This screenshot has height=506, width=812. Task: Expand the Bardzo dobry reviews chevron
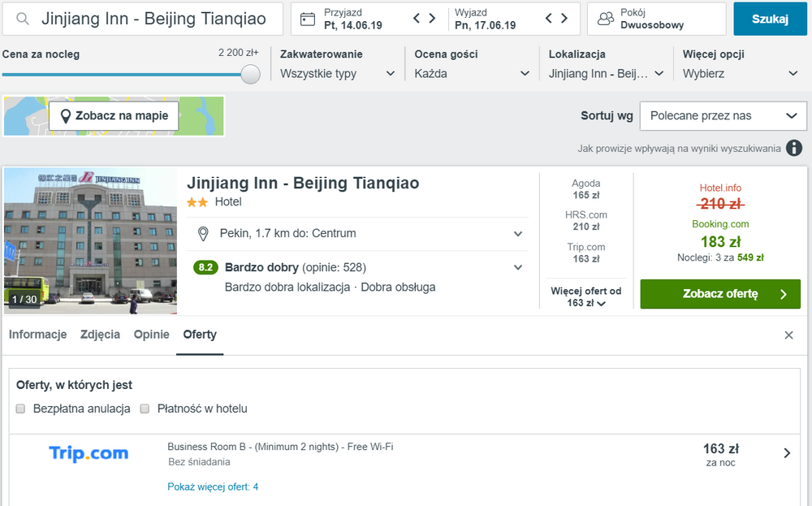[x=518, y=267]
